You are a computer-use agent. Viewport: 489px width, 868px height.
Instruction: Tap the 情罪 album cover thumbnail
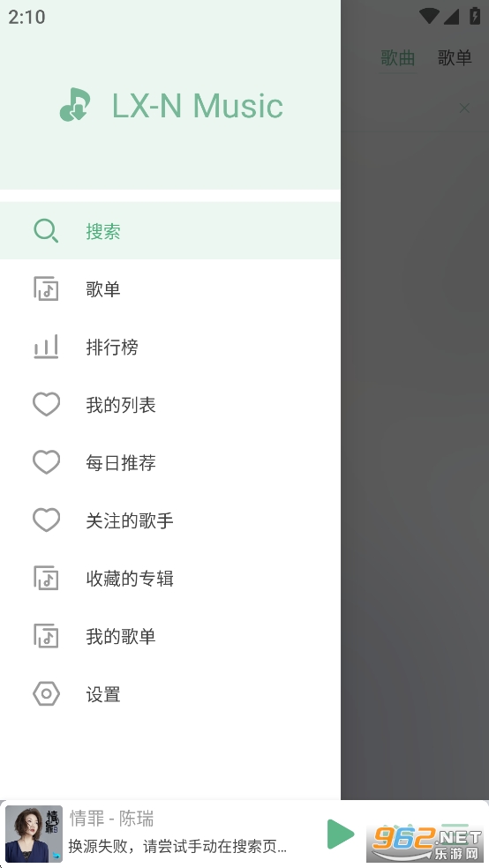tap(34, 834)
